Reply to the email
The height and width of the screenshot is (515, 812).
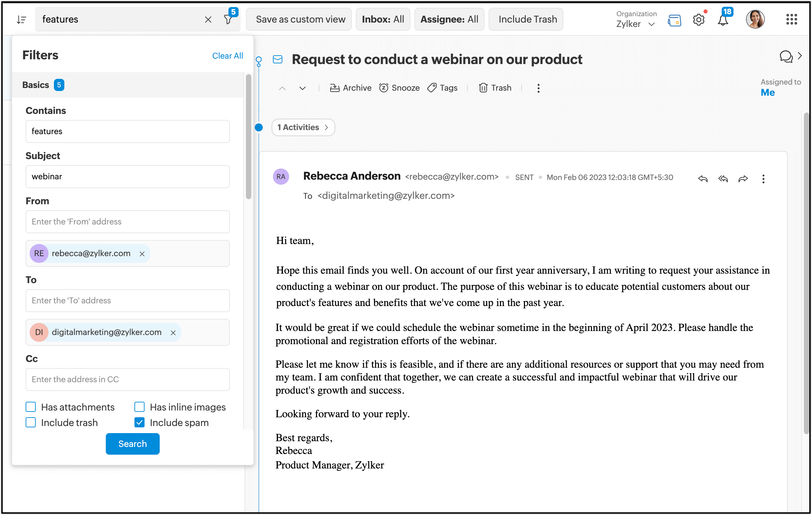(x=702, y=179)
